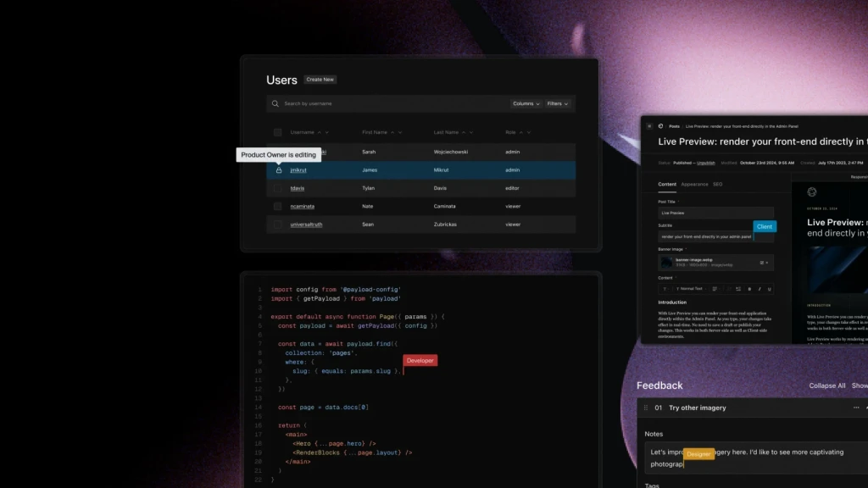868x488 pixels.
Task: Switch to the SEO tab
Action: pos(717,184)
